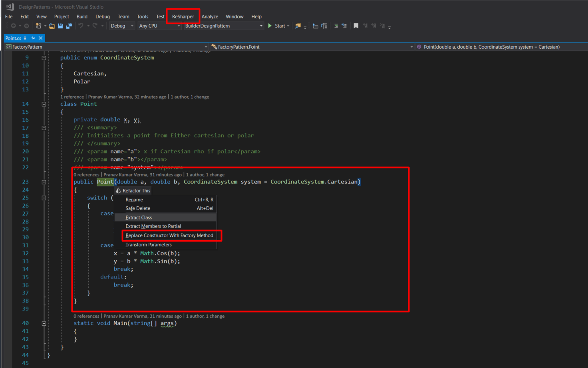Image resolution: width=588 pixels, height=368 pixels.
Task: Click the green Start play icon
Action: pos(270,26)
